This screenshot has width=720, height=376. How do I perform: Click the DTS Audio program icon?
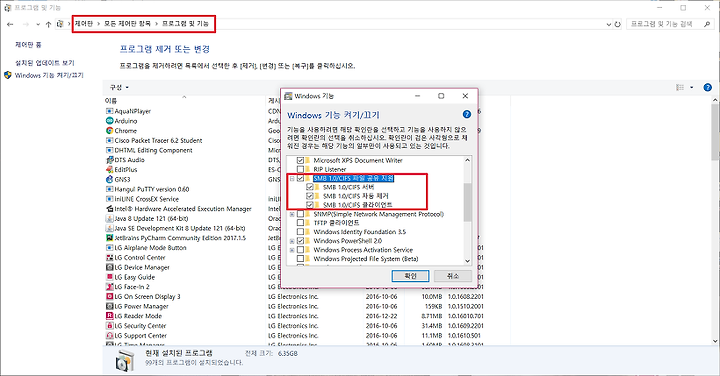click(x=109, y=160)
